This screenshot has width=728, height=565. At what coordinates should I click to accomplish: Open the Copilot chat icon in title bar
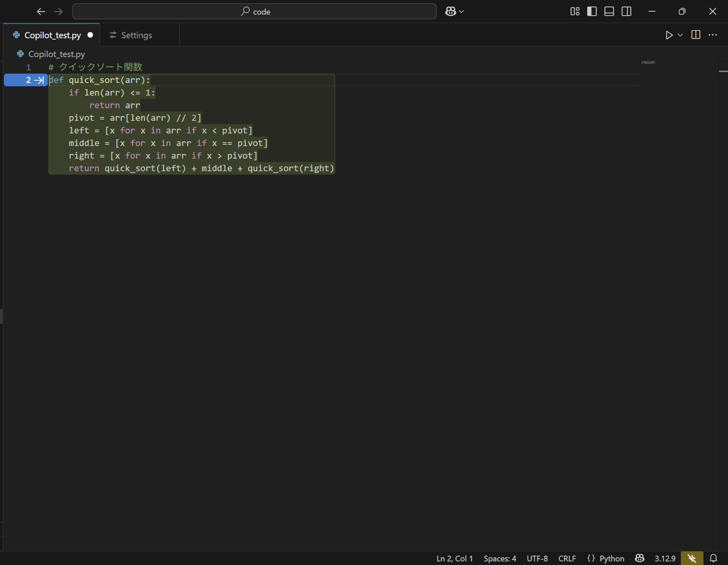click(x=451, y=11)
